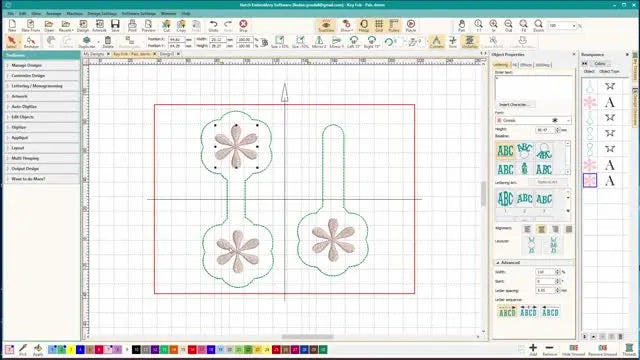
Task: Click the Zoom 1:1 icon
Action: coord(478,25)
